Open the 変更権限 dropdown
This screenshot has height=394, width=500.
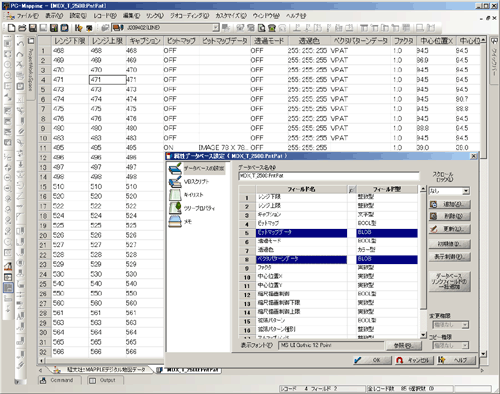pos(465,325)
